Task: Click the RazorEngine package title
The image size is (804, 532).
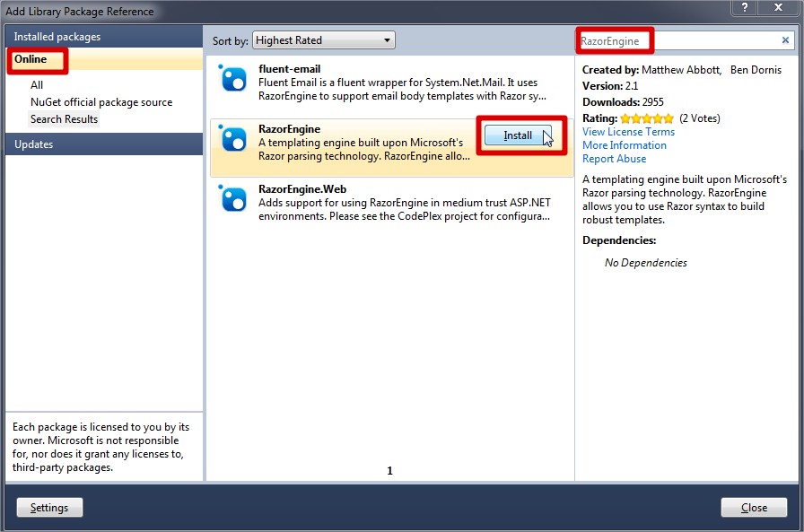Action: [x=289, y=129]
